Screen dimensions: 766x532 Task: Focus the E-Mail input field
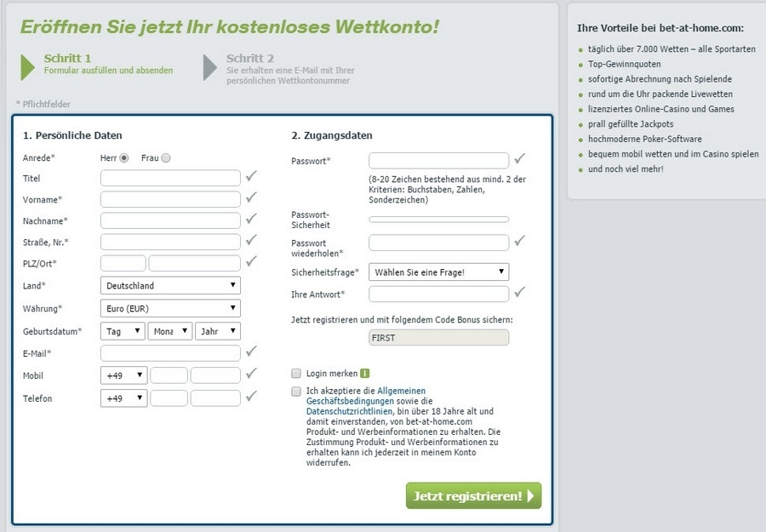(170, 353)
